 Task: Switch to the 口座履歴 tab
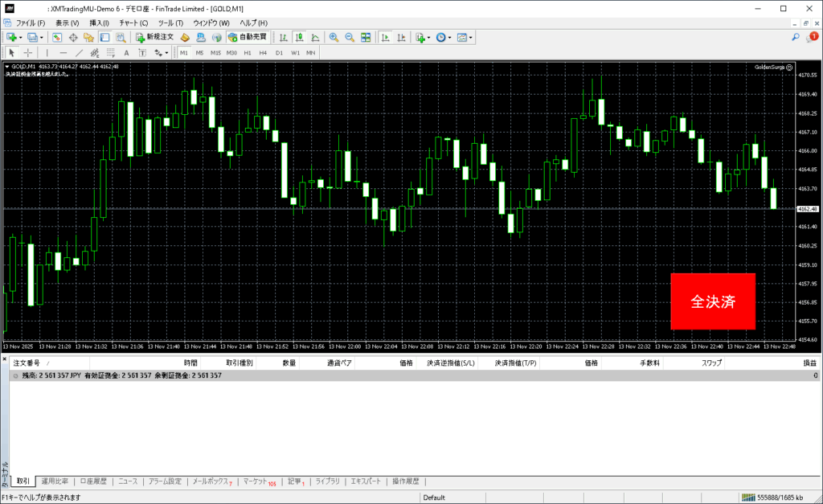pos(93,481)
